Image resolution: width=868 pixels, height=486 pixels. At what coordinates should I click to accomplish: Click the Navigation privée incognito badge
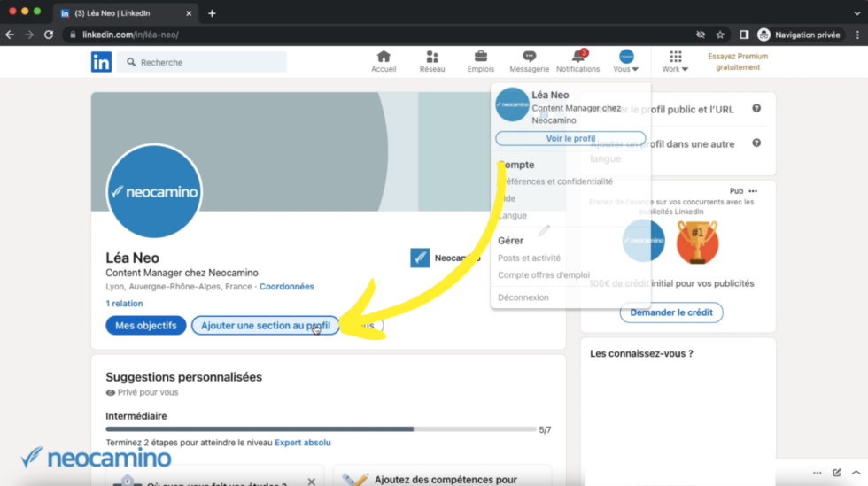pos(801,35)
